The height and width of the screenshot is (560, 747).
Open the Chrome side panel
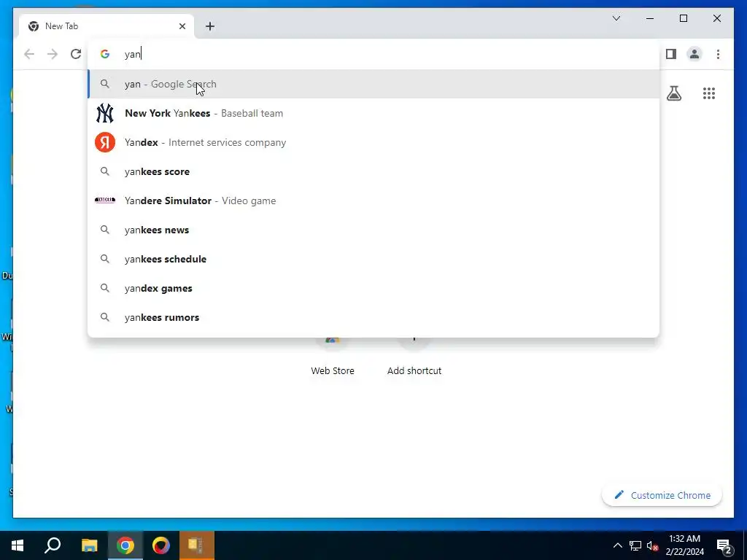click(x=671, y=54)
